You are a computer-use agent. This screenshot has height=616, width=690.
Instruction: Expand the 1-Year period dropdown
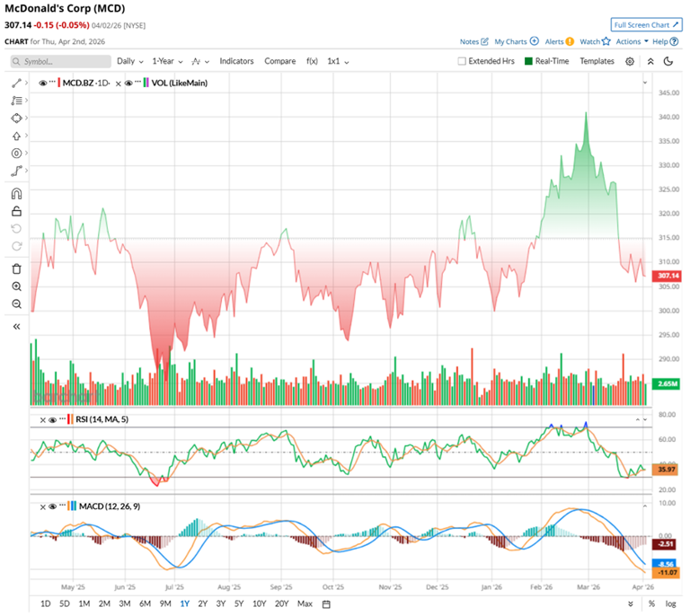click(x=166, y=61)
